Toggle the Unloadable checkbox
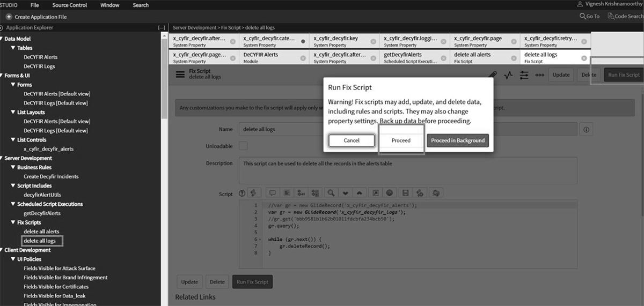644x306 pixels. click(243, 146)
